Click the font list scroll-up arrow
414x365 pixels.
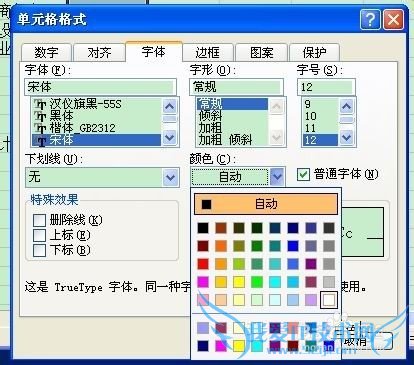point(170,107)
